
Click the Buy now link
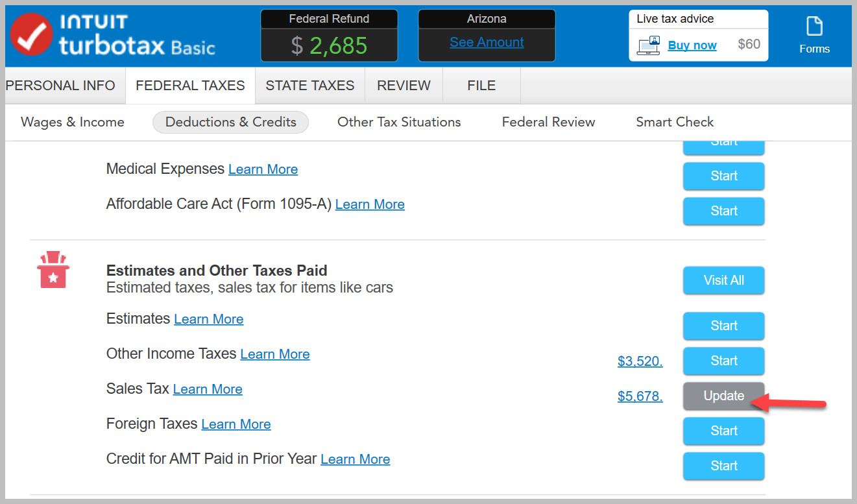pyautogui.click(x=692, y=45)
